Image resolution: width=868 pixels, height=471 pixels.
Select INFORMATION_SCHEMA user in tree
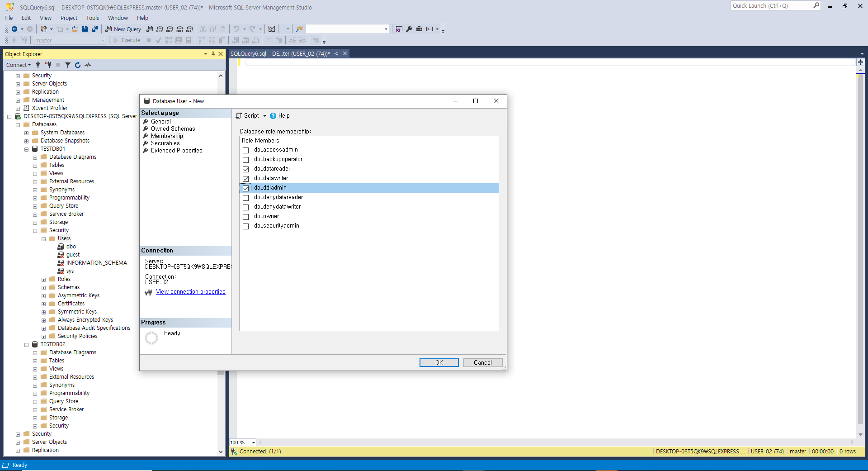coord(97,263)
